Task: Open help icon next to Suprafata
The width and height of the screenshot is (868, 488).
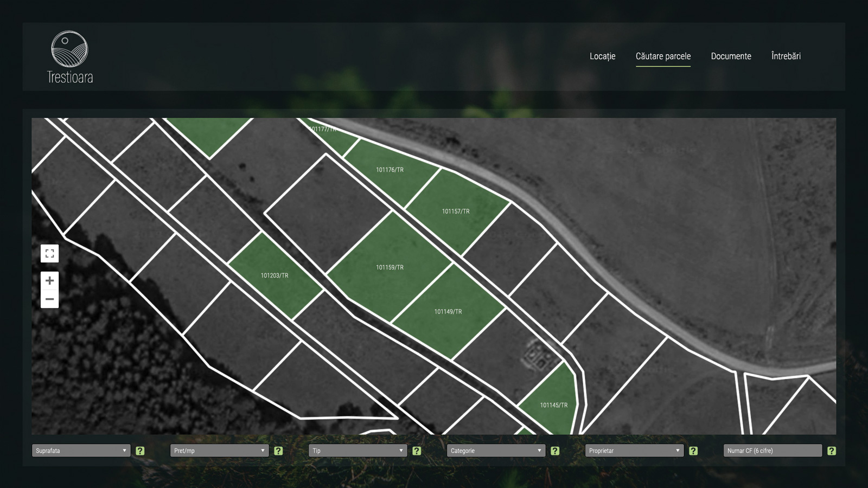Action: (140, 451)
